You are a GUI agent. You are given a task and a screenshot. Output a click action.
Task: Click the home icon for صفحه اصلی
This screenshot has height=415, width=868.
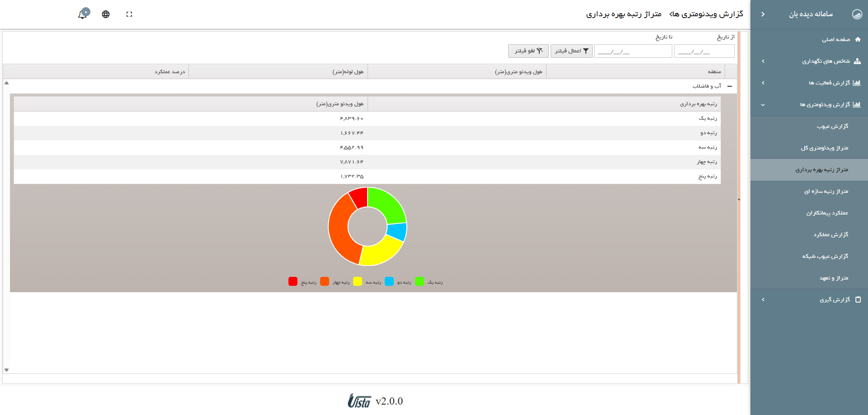pyautogui.click(x=858, y=39)
